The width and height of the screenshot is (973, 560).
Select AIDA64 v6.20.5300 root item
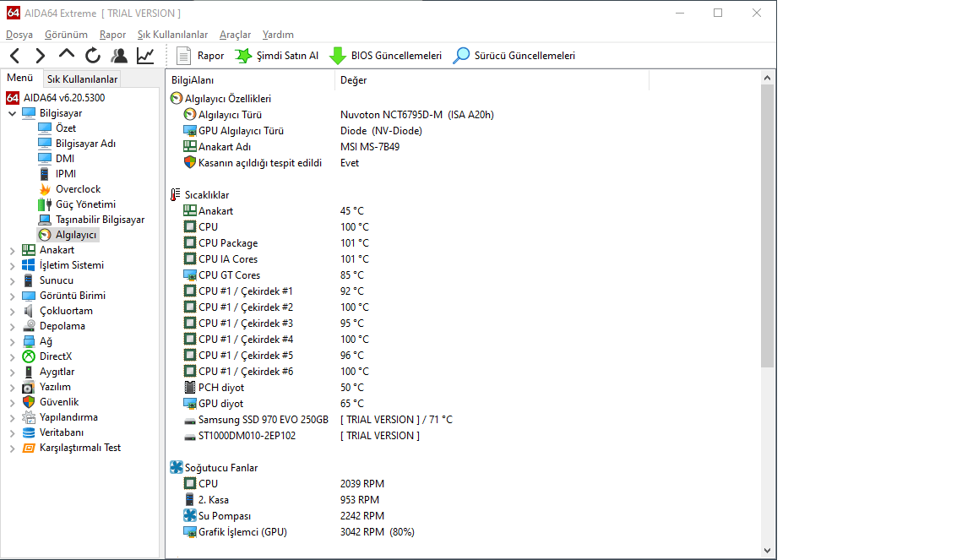click(x=64, y=97)
